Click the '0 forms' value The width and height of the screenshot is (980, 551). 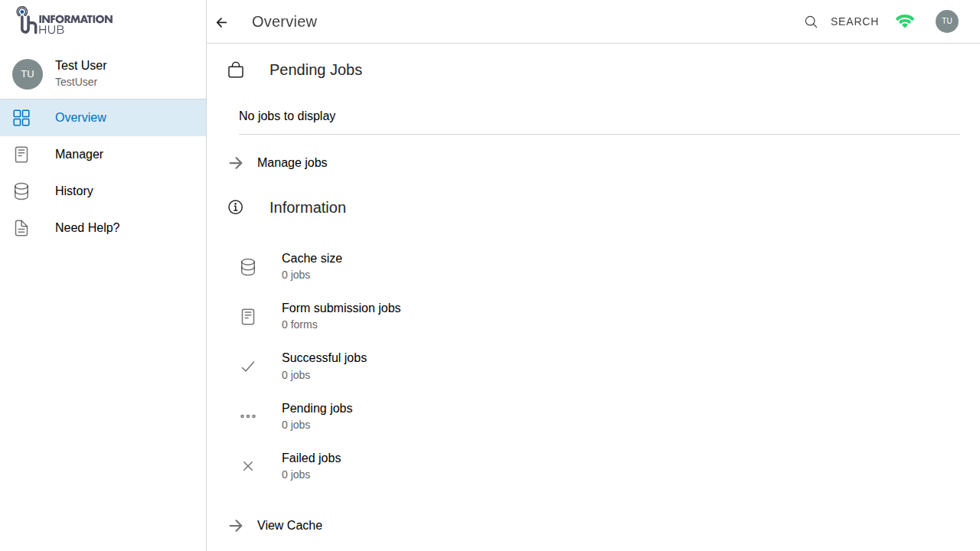pyautogui.click(x=299, y=324)
